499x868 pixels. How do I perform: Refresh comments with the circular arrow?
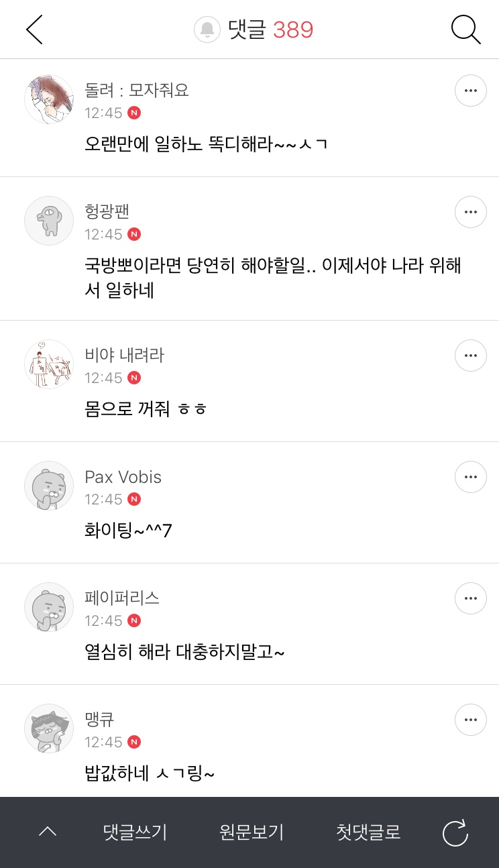[455, 833]
